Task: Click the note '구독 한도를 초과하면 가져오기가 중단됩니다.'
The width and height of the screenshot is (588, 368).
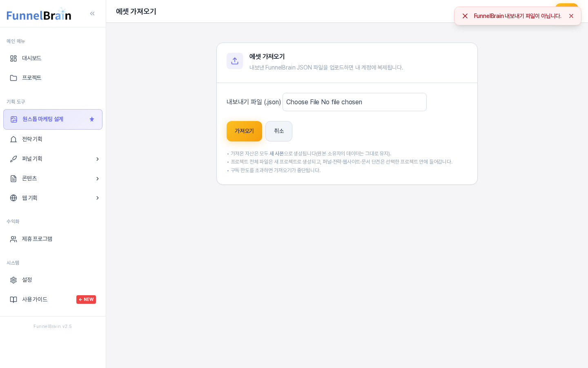Action: 276,171
